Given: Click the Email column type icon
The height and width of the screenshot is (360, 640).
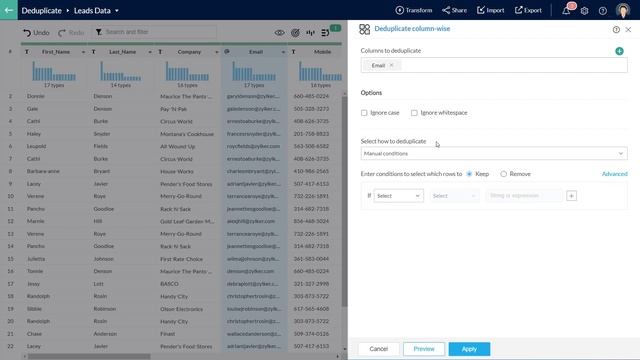Looking at the screenshot, I should pos(227,52).
